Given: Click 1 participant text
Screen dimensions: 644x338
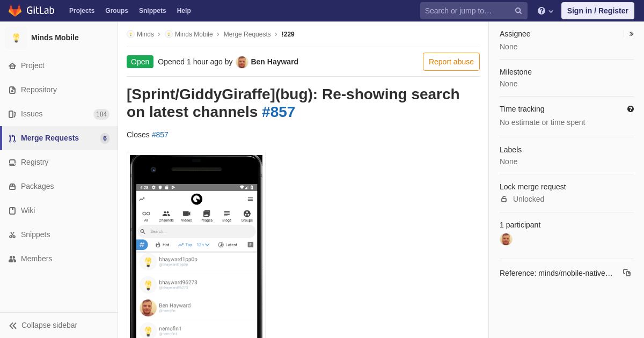Looking at the screenshot, I should coord(520,225).
